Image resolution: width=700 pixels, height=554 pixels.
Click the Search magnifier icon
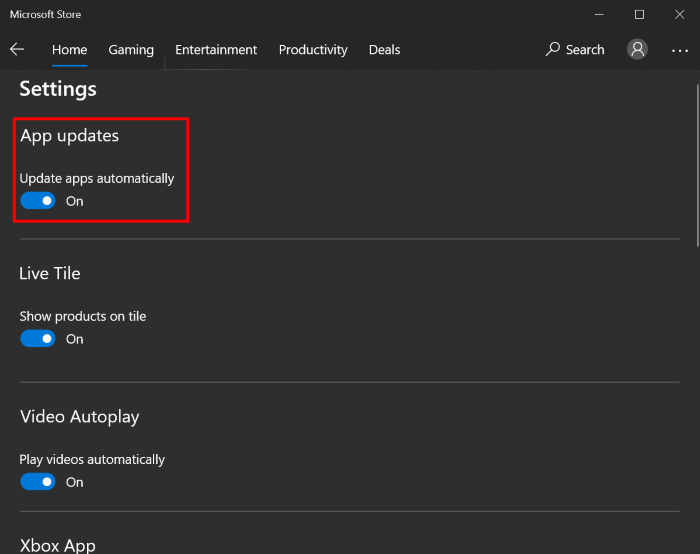click(553, 49)
